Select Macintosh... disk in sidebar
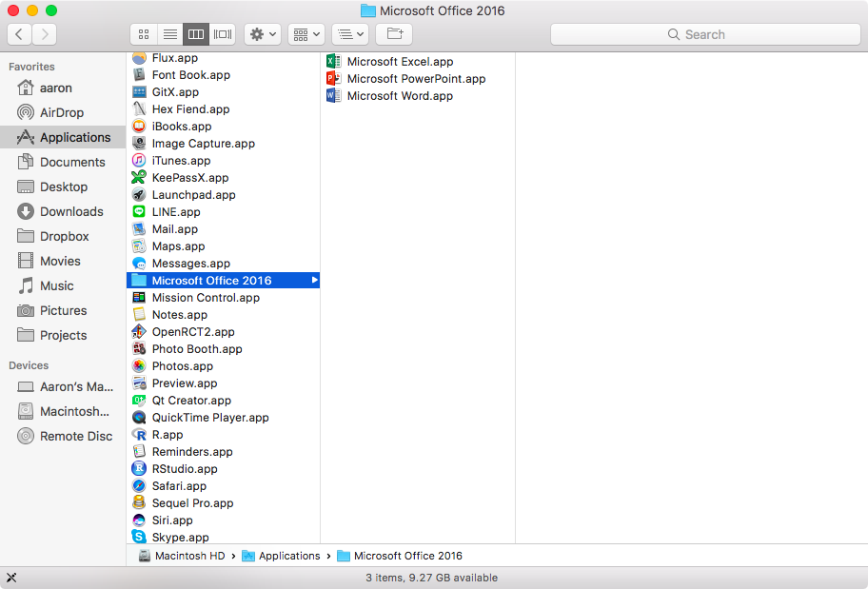The width and height of the screenshot is (868, 589). 63,411
